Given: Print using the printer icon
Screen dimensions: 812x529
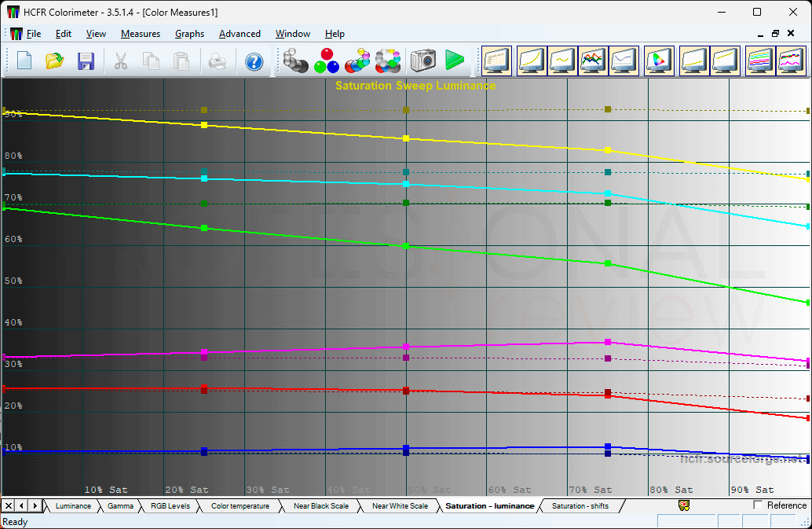Looking at the screenshot, I should [x=217, y=61].
